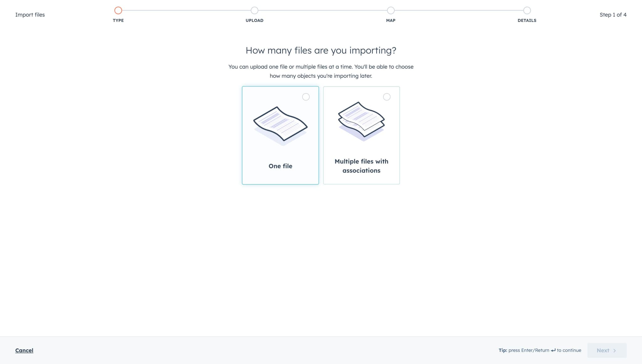Click the TYPE step label
The image size is (642, 364).
[x=118, y=20]
